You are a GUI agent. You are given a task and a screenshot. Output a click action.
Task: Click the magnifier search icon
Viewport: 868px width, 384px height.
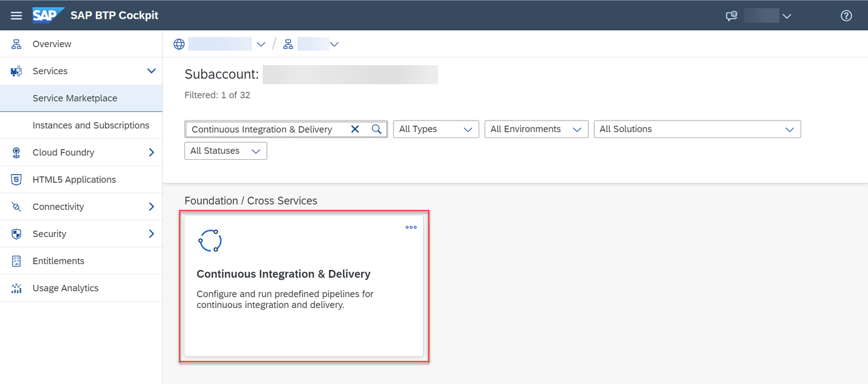(x=376, y=129)
